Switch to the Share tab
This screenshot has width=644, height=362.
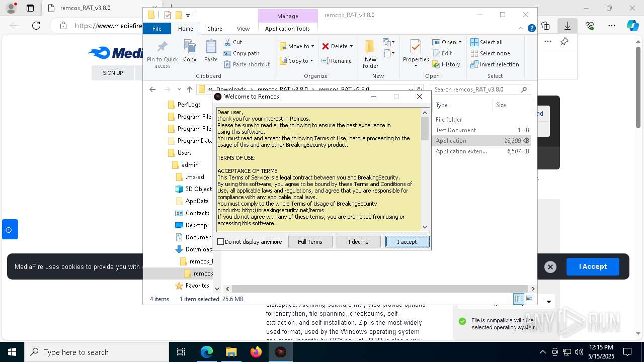(x=215, y=29)
